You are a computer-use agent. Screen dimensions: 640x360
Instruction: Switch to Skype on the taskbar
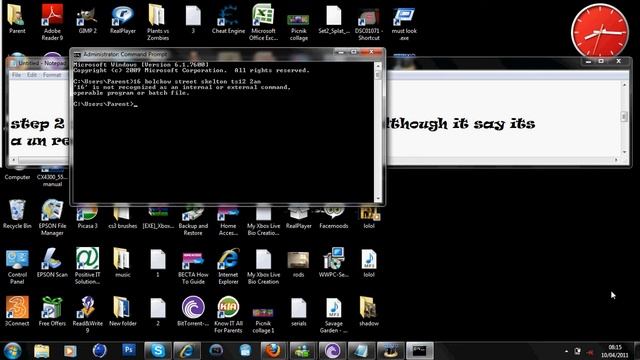tap(158, 351)
